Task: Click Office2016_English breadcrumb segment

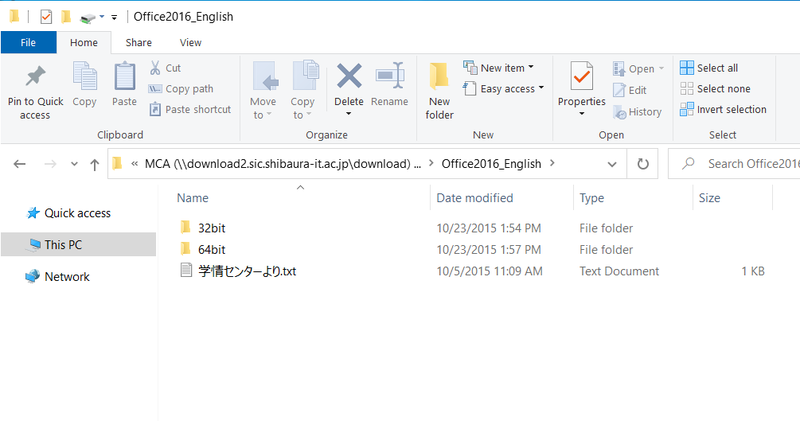Action: (491, 164)
